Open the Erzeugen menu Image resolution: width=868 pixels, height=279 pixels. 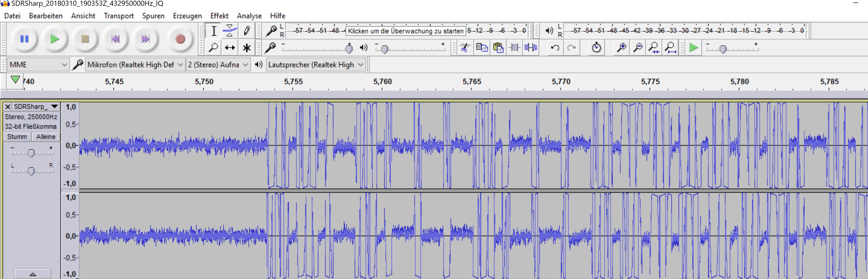click(x=187, y=16)
